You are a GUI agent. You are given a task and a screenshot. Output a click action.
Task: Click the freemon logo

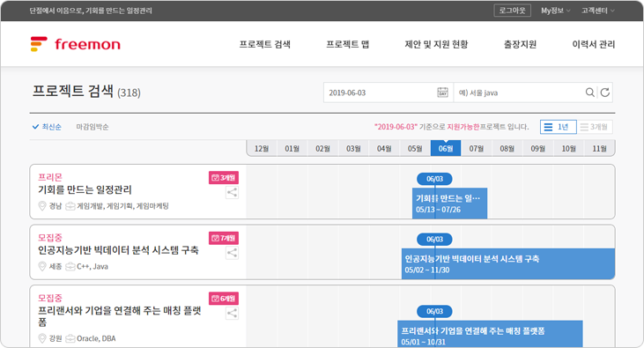click(76, 44)
